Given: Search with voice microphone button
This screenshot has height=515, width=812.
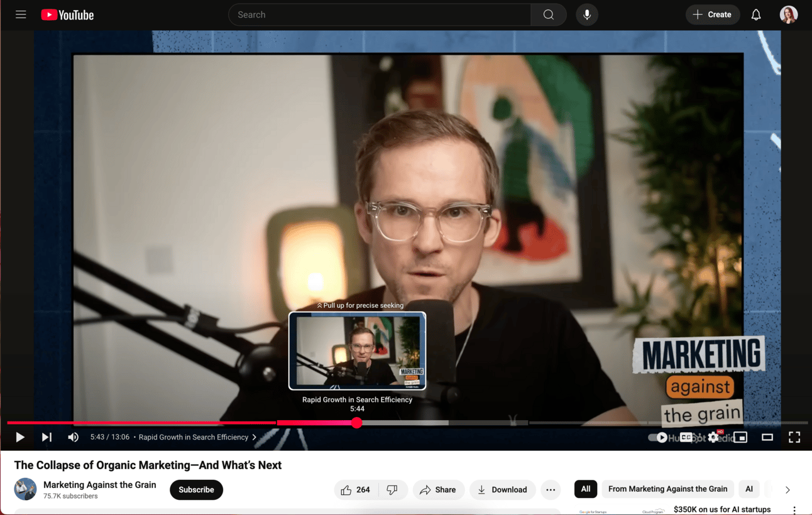Looking at the screenshot, I should 587,14.
